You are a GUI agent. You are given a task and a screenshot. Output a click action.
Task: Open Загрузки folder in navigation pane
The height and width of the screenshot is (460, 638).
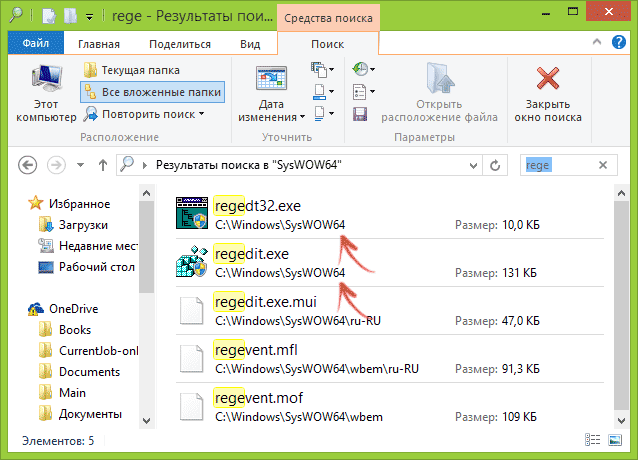click(74, 225)
